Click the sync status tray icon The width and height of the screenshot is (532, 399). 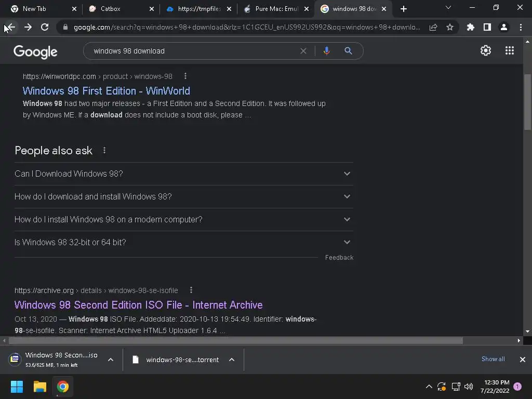[442, 387]
